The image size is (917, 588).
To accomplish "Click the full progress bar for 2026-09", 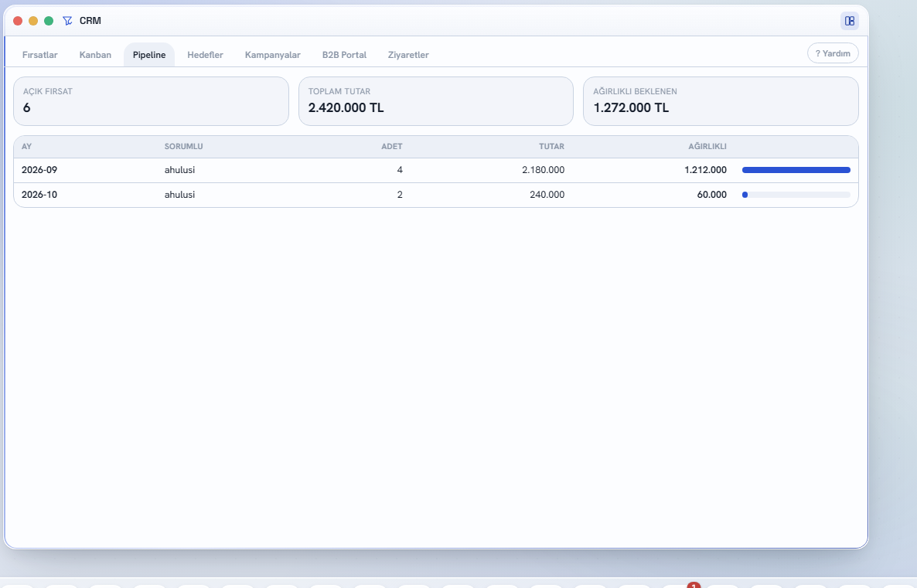I will click(x=796, y=170).
